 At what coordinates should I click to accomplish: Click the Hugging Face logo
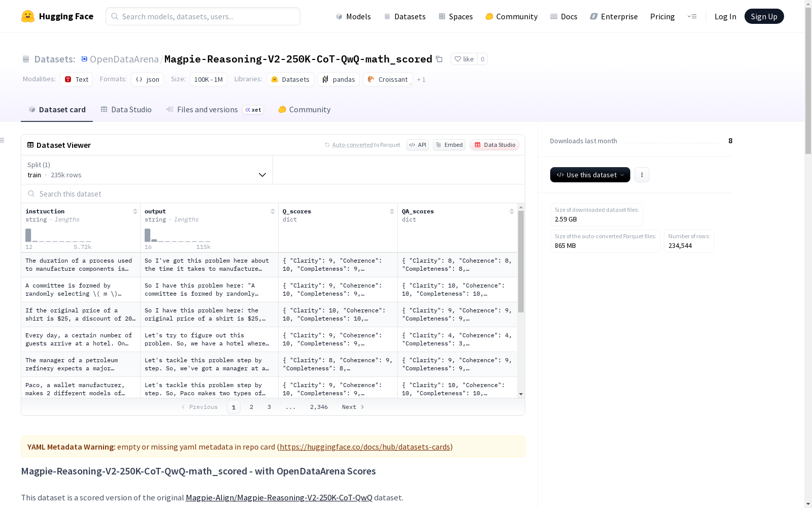click(x=57, y=16)
